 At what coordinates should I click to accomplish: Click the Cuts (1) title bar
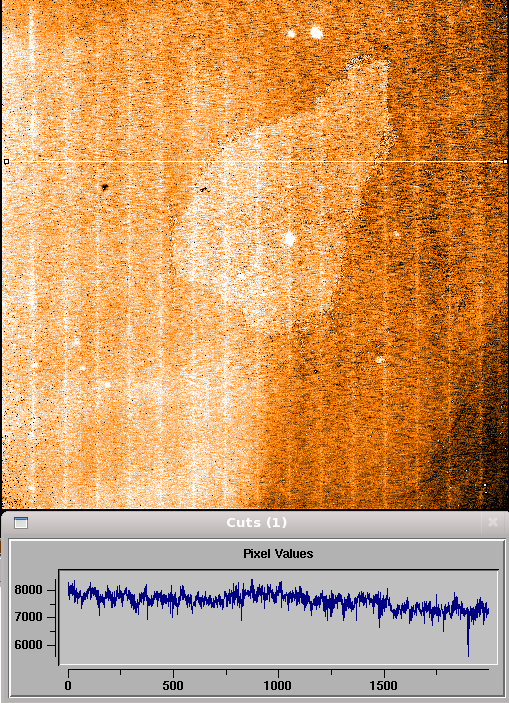[x=256, y=522]
